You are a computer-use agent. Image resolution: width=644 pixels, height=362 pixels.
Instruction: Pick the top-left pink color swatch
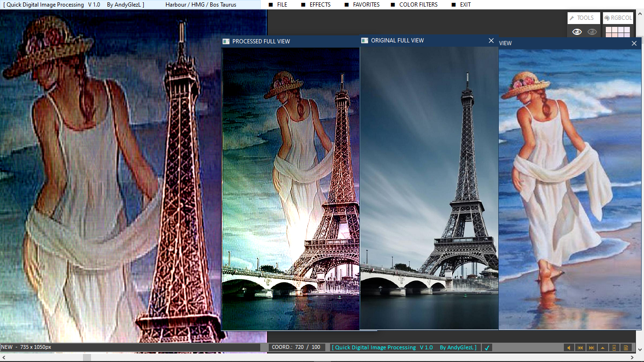click(609, 30)
